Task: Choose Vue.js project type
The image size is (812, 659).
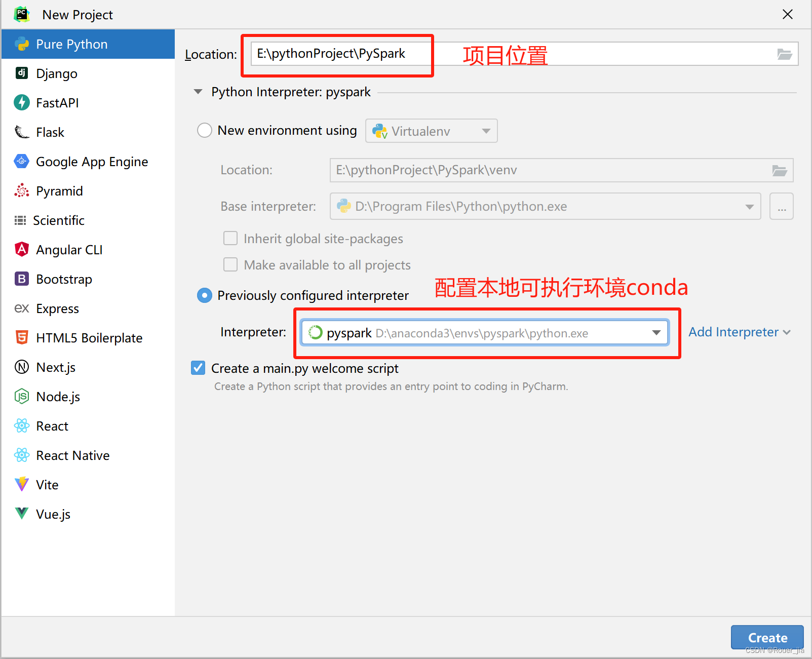Action: 88,514
